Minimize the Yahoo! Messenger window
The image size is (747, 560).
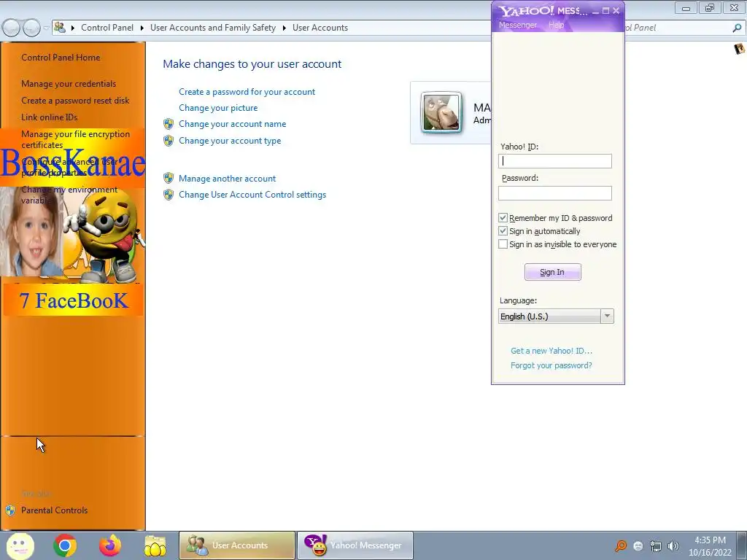click(595, 11)
